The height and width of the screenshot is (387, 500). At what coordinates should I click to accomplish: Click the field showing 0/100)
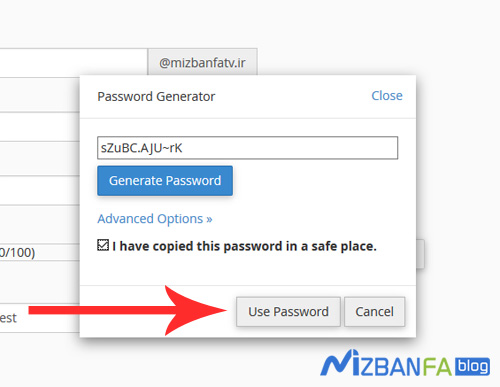[x=40, y=252]
